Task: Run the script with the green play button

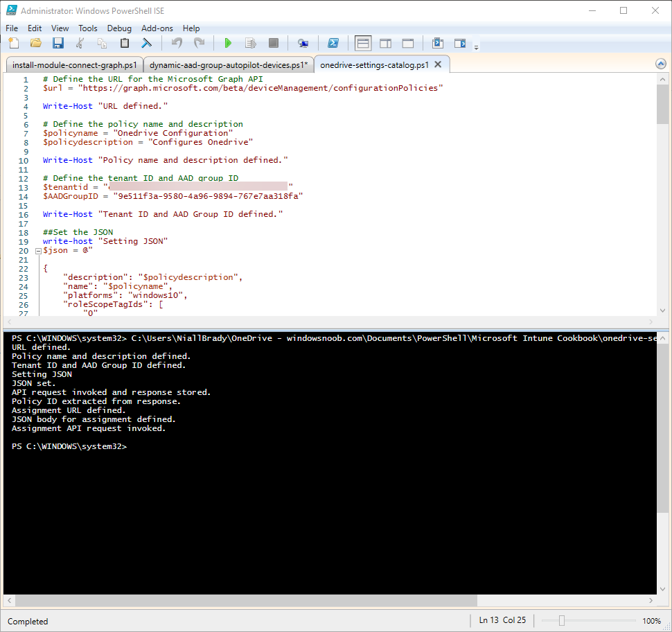Action: pos(228,43)
